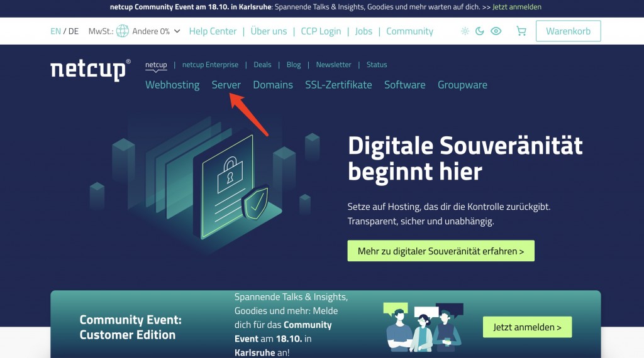Click the globe icon next to MwSt.
This screenshot has height=358, width=644.
point(123,31)
